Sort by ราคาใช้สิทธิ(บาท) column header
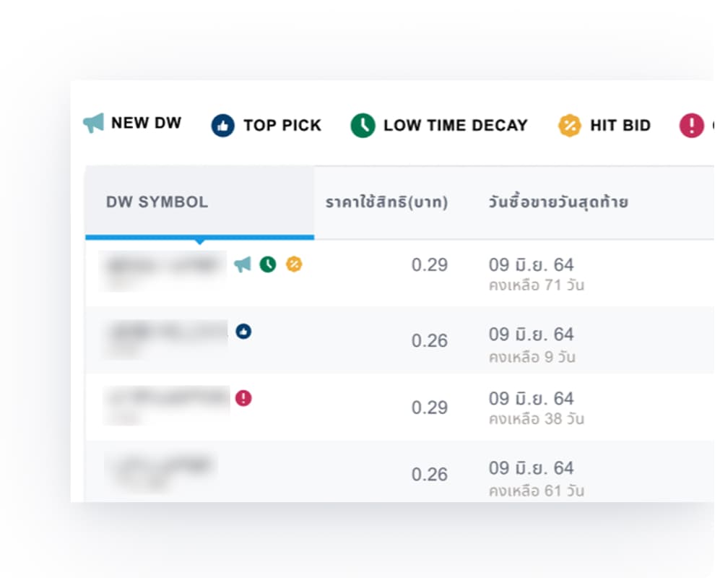This screenshot has height=578, width=728. [386, 202]
